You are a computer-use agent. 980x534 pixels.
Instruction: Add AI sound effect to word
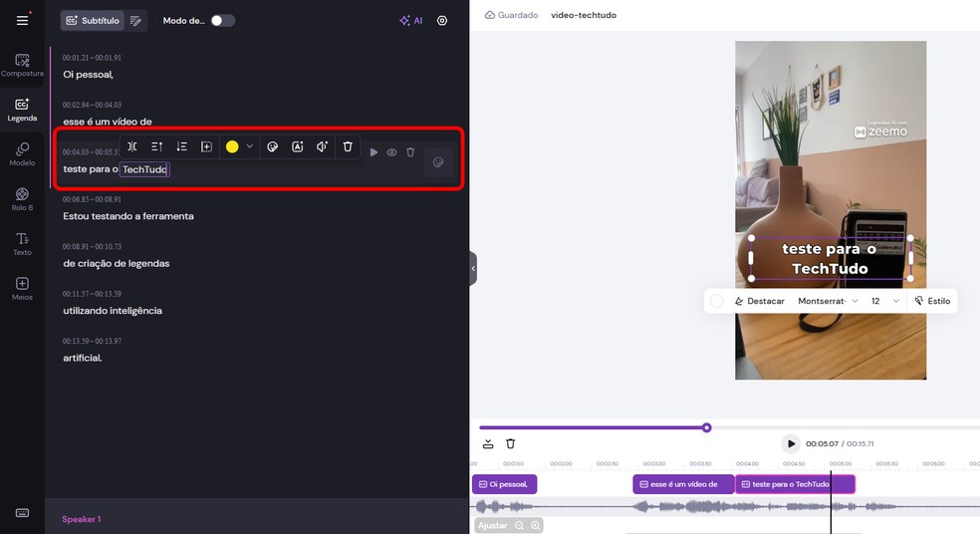click(322, 146)
